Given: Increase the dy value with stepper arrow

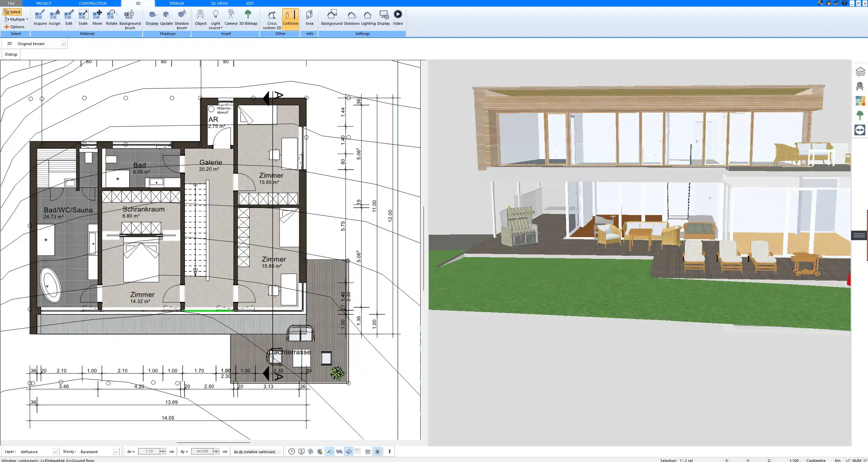Looking at the screenshot, I should click(216, 450).
